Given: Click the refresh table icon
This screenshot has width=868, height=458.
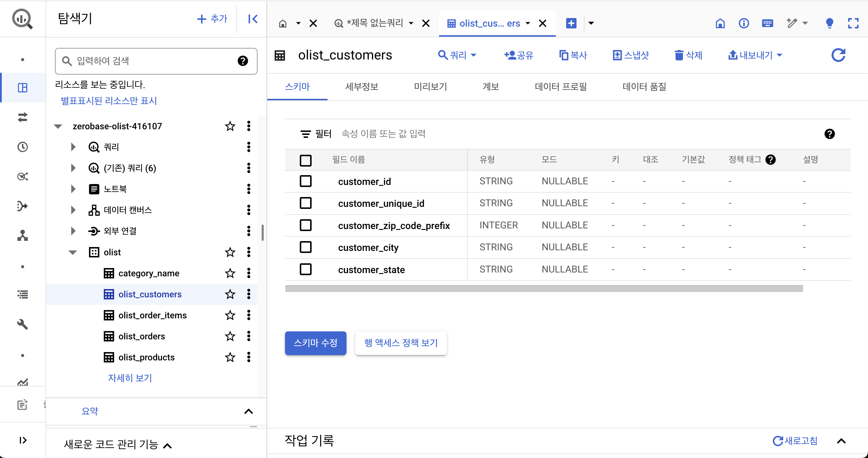Looking at the screenshot, I should [838, 55].
